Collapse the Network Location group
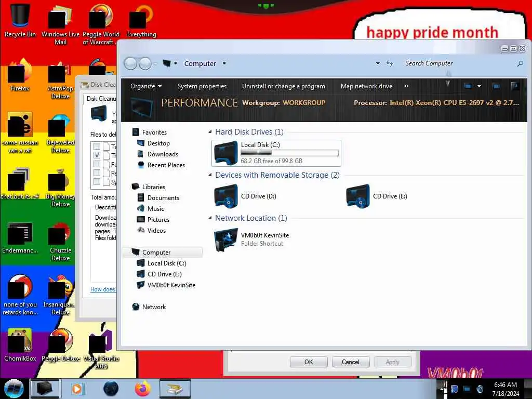The image size is (532, 399). (210, 218)
